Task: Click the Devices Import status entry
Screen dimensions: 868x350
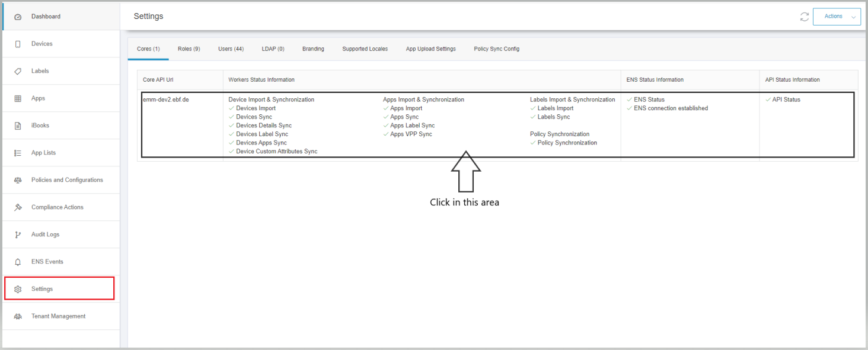Action: click(x=252, y=108)
